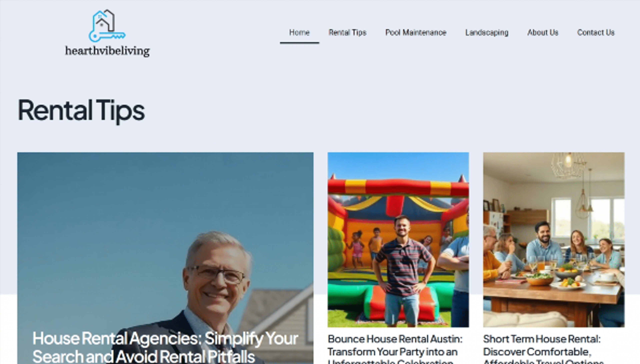Select Landscaping from the top navigation

(487, 32)
